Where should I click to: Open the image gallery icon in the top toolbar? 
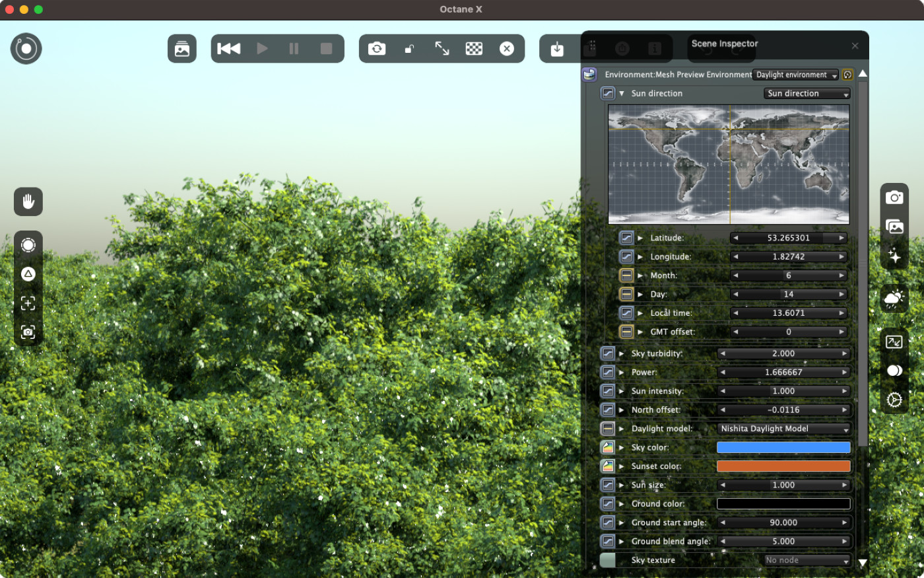[182, 49]
